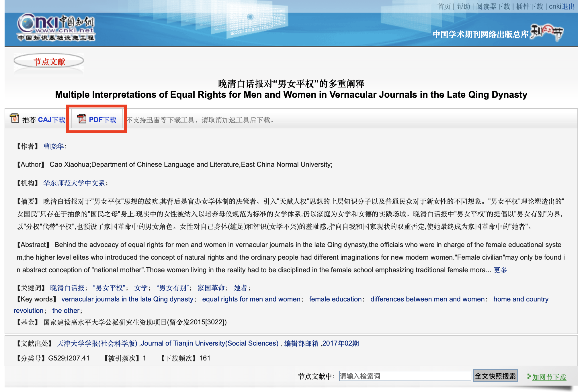Focus the 请输入检索词 search field
Screen dimensions: 586x392
point(405,376)
